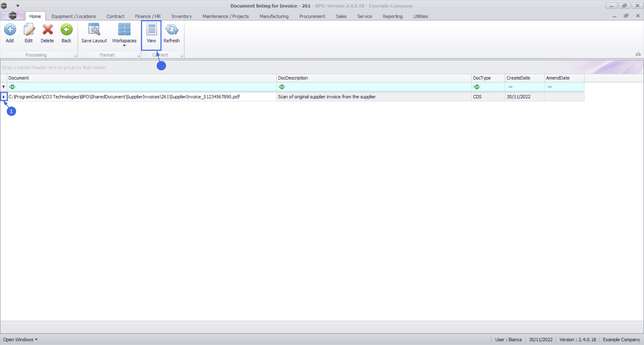Open the application logo menu
This screenshot has height=345, width=644.
12,16
